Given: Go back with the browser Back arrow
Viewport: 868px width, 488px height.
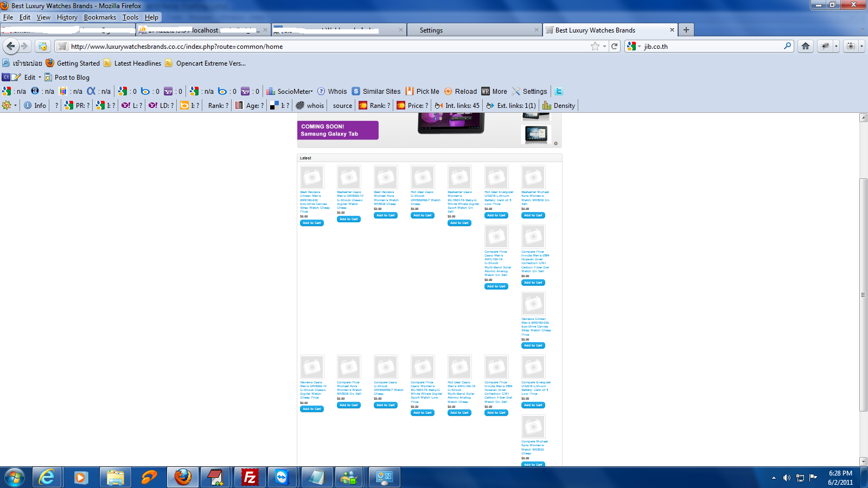Looking at the screenshot, I should tap(10, 46).
